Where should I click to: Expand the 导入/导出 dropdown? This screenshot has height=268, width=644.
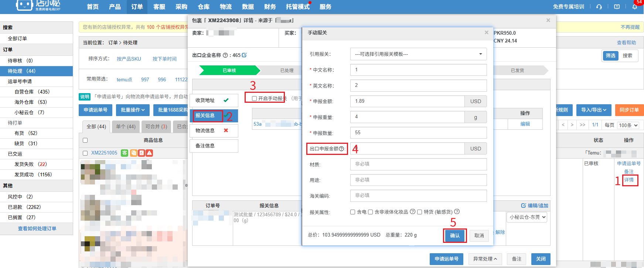[594, 110]
